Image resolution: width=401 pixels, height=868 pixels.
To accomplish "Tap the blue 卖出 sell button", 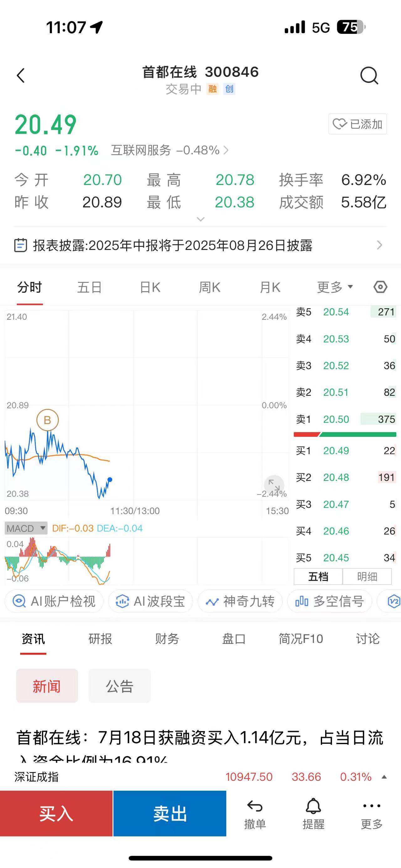I will point(169,814).
